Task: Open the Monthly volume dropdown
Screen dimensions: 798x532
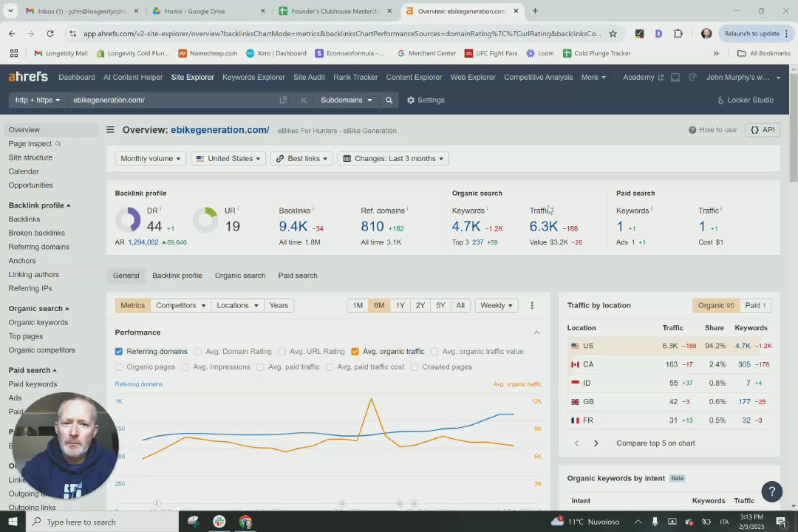Action: coord(151,159)
